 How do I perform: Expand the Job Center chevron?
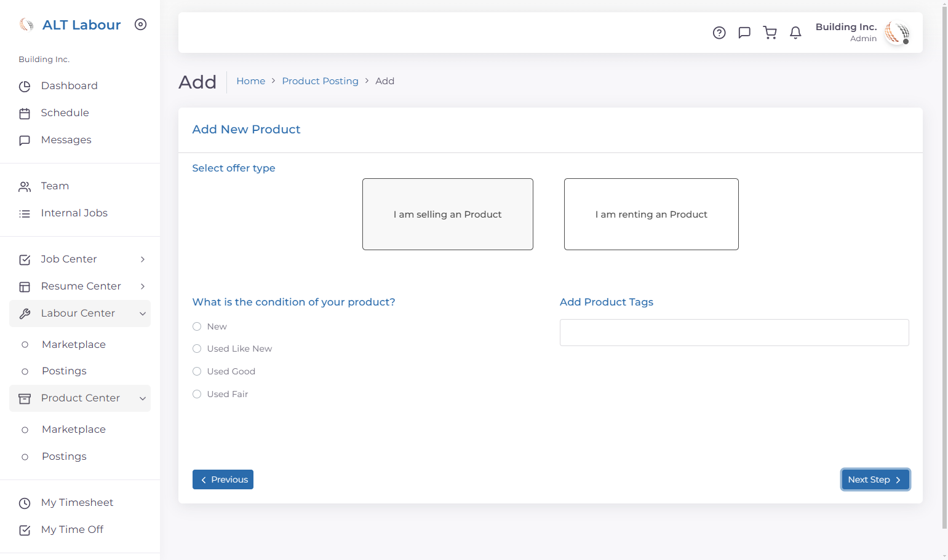coord(143,259)
